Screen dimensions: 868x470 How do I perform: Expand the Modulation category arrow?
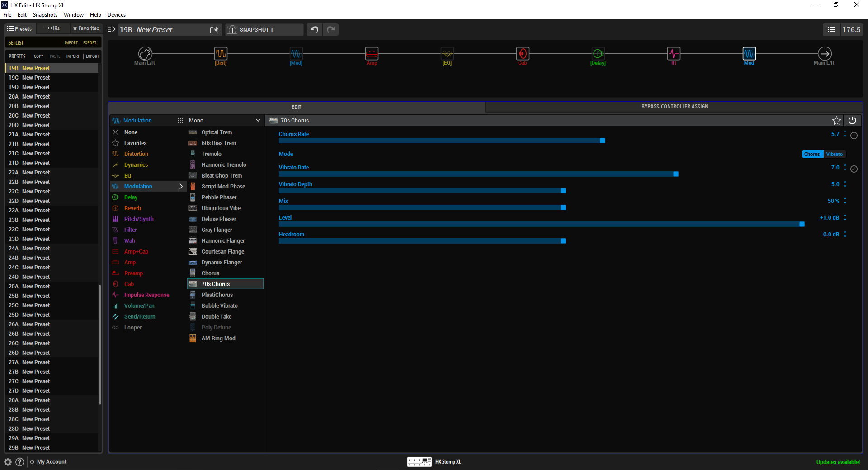click(x=181, y=186)
